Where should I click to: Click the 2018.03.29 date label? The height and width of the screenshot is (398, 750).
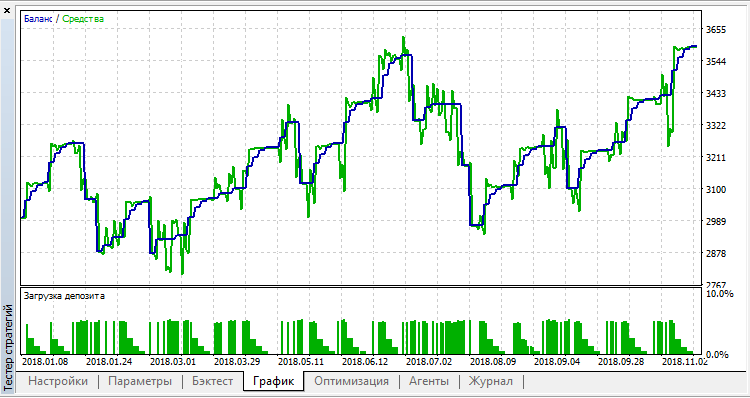(x=237, y=362)
